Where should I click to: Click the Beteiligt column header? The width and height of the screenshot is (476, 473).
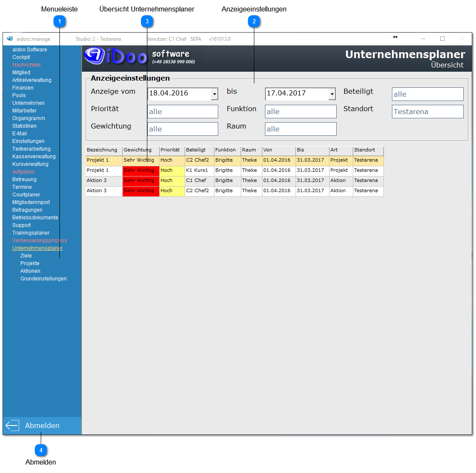pyautogui.click(x=200, y=150)
